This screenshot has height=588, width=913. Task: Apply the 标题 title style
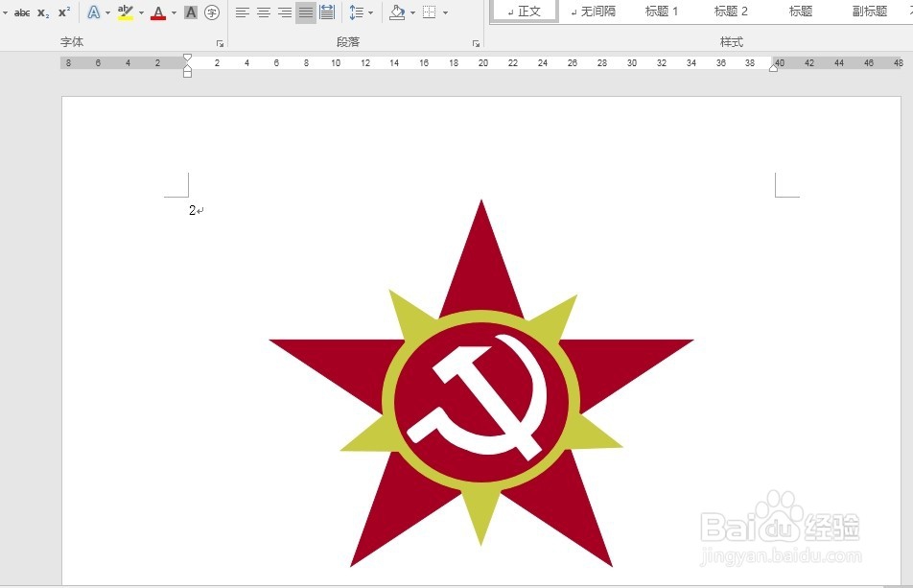800,12
